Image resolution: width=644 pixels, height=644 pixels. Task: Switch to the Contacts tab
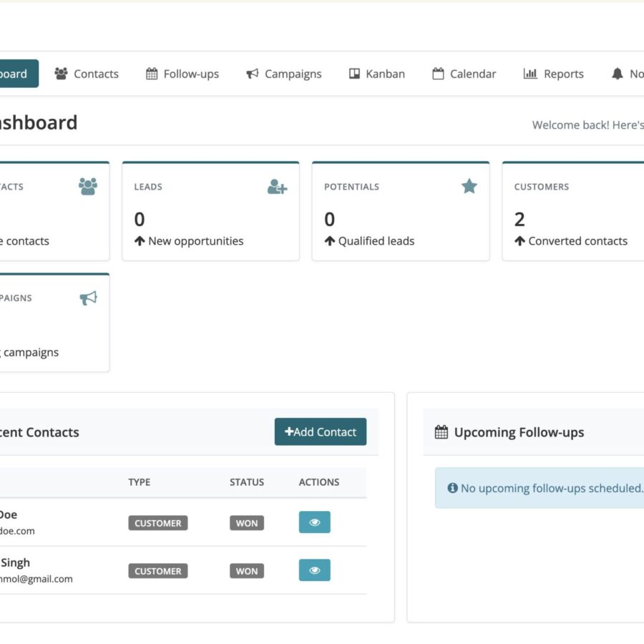tap(87, 73)
